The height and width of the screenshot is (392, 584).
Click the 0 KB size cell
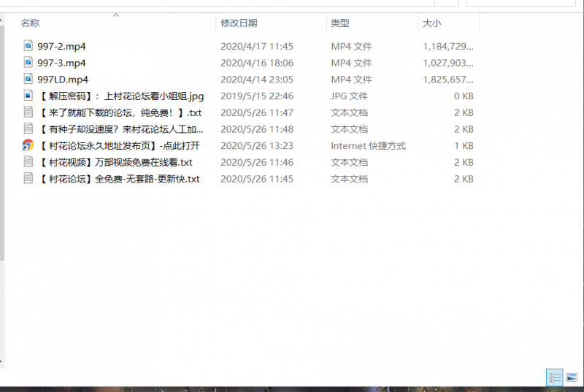click(464, 96)
